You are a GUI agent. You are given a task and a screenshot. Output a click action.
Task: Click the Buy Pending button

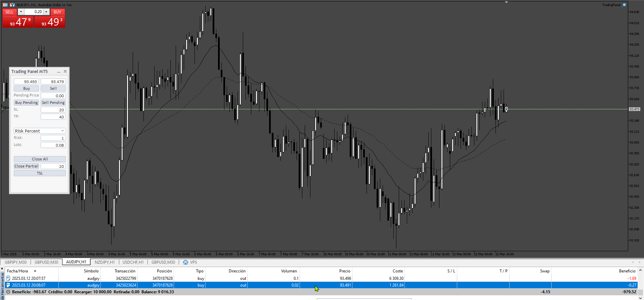(26, 103)
